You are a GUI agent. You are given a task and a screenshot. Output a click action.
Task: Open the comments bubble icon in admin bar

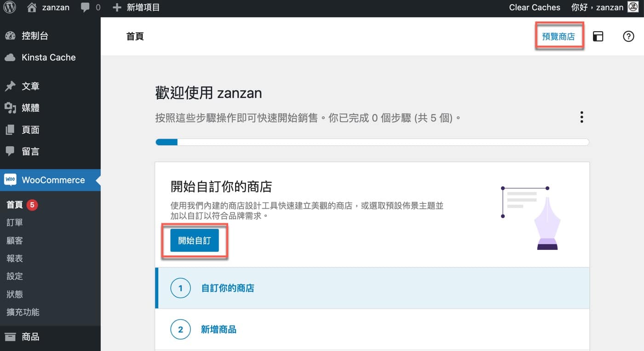[85, 8]
